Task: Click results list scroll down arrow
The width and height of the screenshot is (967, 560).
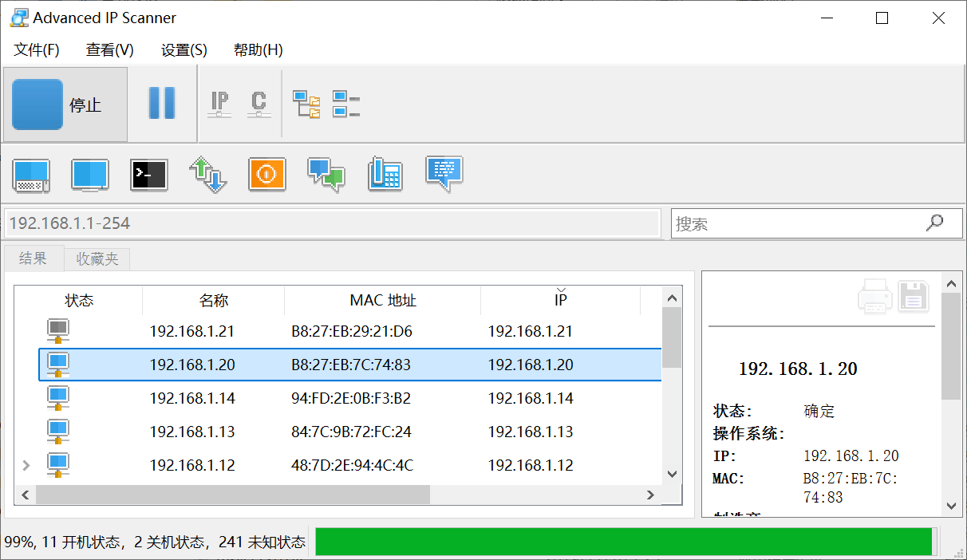Action: point(672,474)
